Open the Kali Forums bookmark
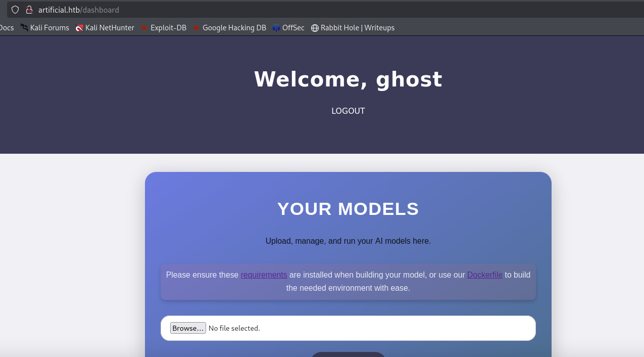The height and width of the screenshot is (357, 644). click(45, 28)
